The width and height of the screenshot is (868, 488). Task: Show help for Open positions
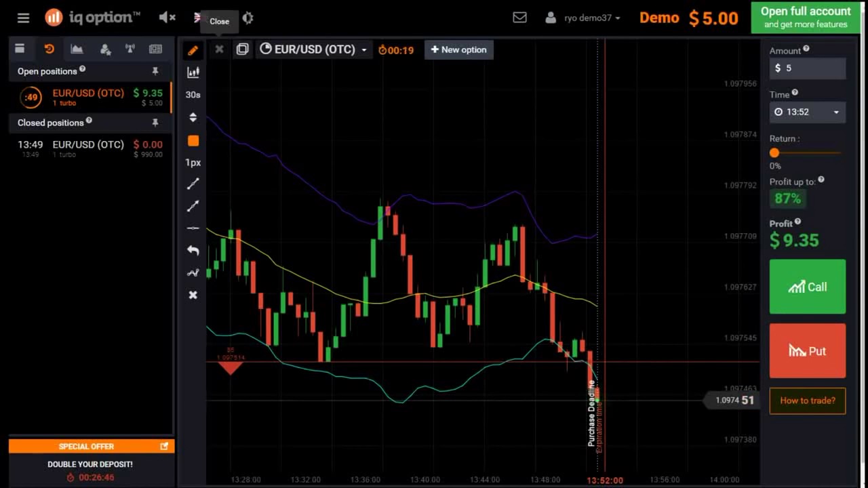(x=82, y=69)
